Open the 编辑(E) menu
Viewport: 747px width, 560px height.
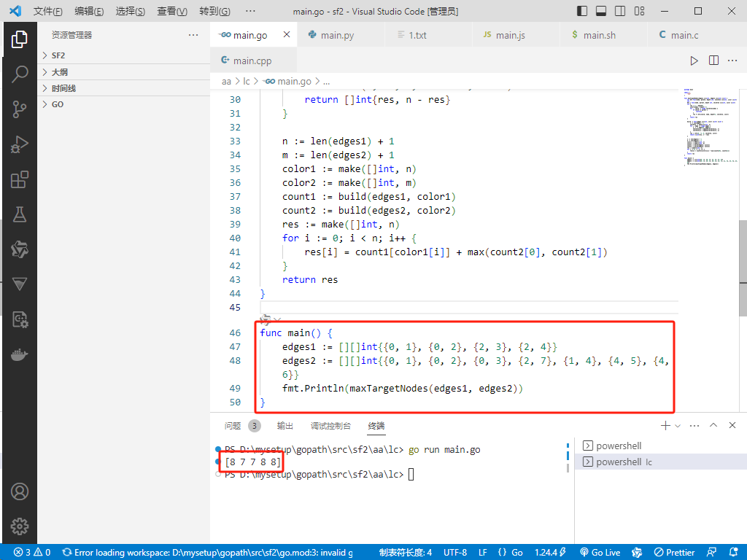pyautogui.click(x=89, y=11)
